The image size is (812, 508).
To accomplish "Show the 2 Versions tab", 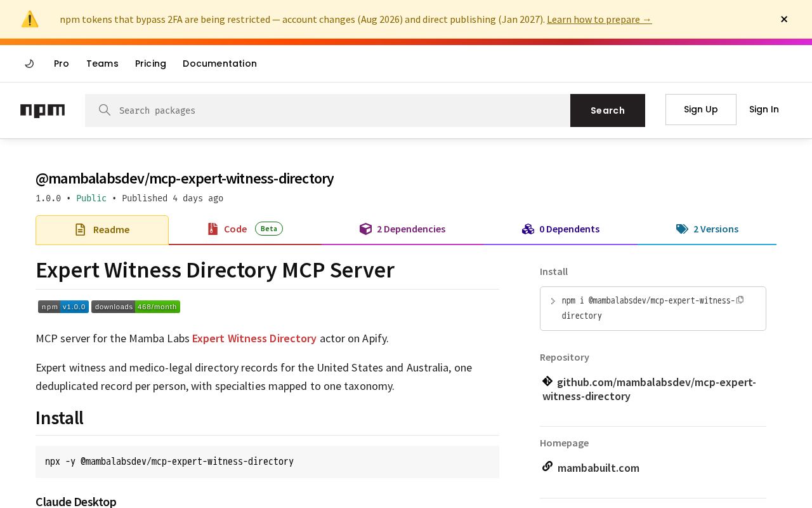I will click(x=707, y=229).
